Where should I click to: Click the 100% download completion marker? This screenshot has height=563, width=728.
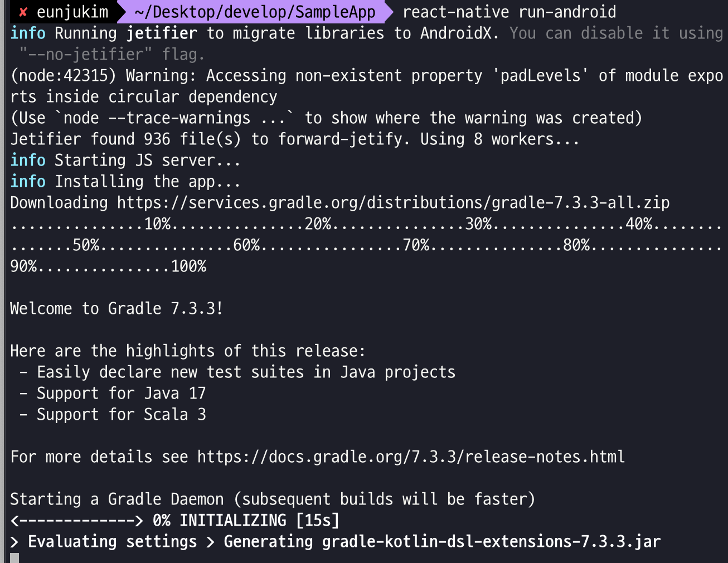tap(188, 266)
